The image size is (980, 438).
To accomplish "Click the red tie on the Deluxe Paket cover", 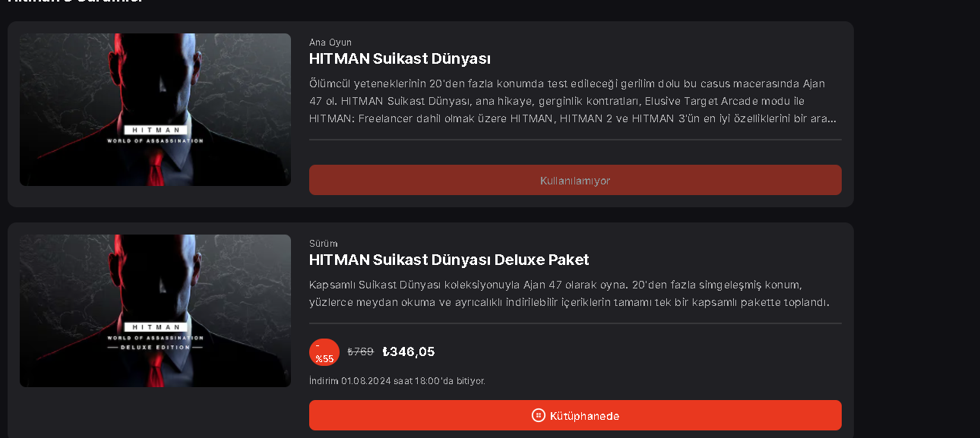I will (156, 371).
